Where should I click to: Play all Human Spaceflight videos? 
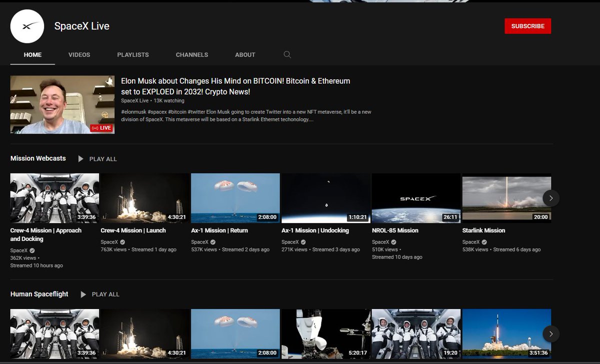click(105, 294)
